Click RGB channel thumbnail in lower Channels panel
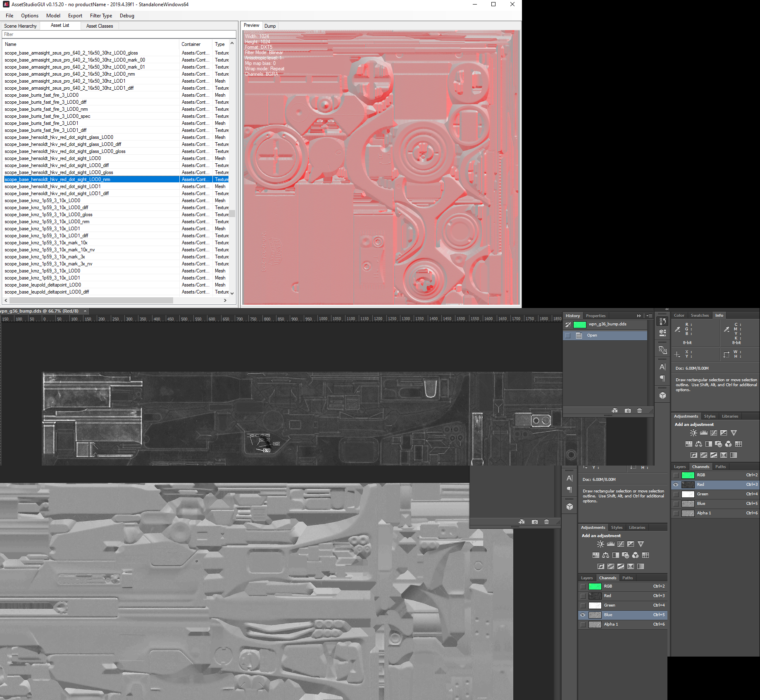760x700 pixels. (x=595, y=586)
